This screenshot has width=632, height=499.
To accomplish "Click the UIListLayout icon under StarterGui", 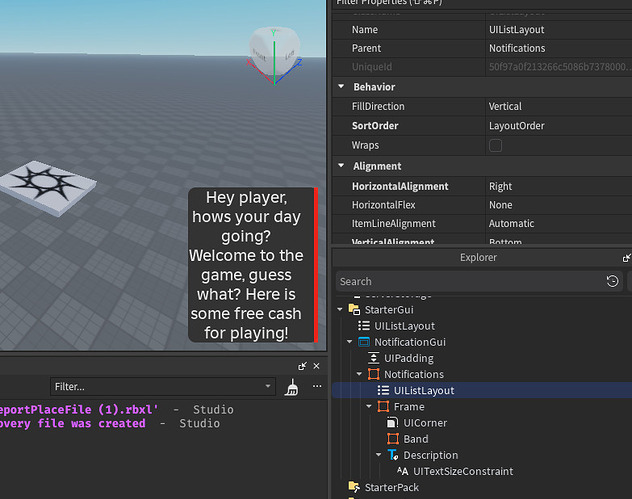I will pos(364,326).
